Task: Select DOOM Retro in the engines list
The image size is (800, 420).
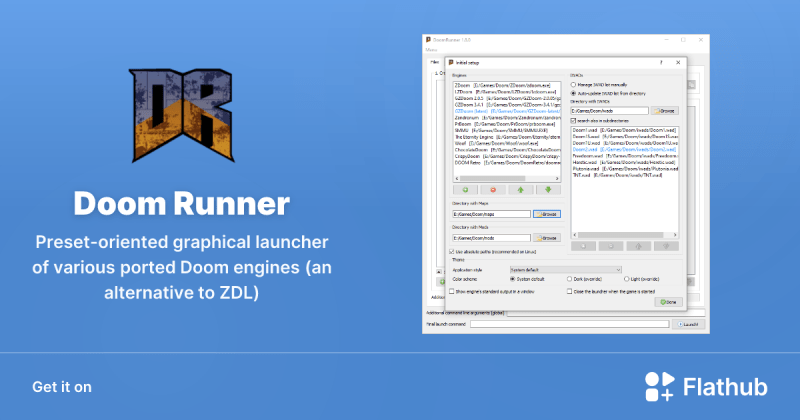Action: 507,163
